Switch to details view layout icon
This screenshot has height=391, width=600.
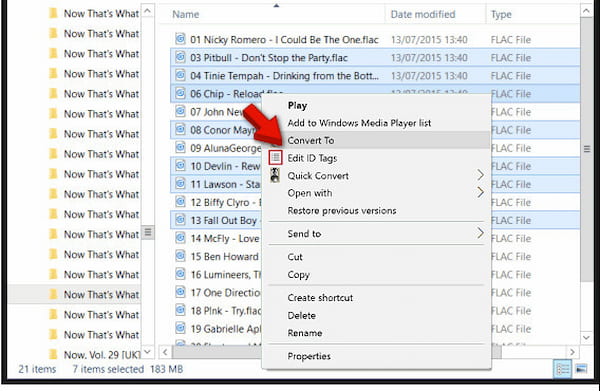[x=562, y=370]
